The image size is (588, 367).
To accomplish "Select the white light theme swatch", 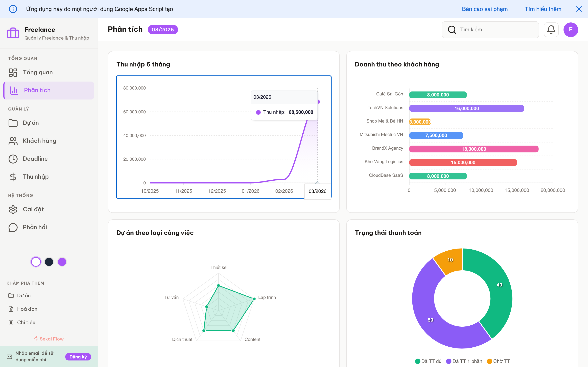I will (x=36, y=262).
